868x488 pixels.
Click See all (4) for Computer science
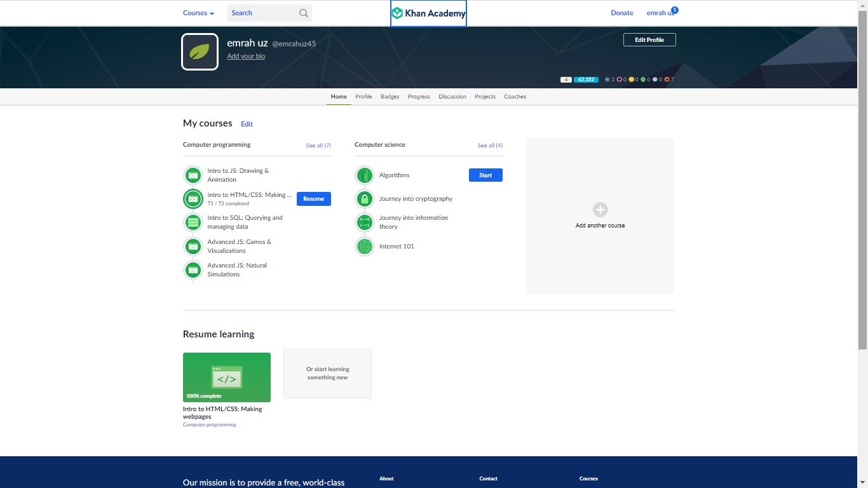click(x=490, y=146)
